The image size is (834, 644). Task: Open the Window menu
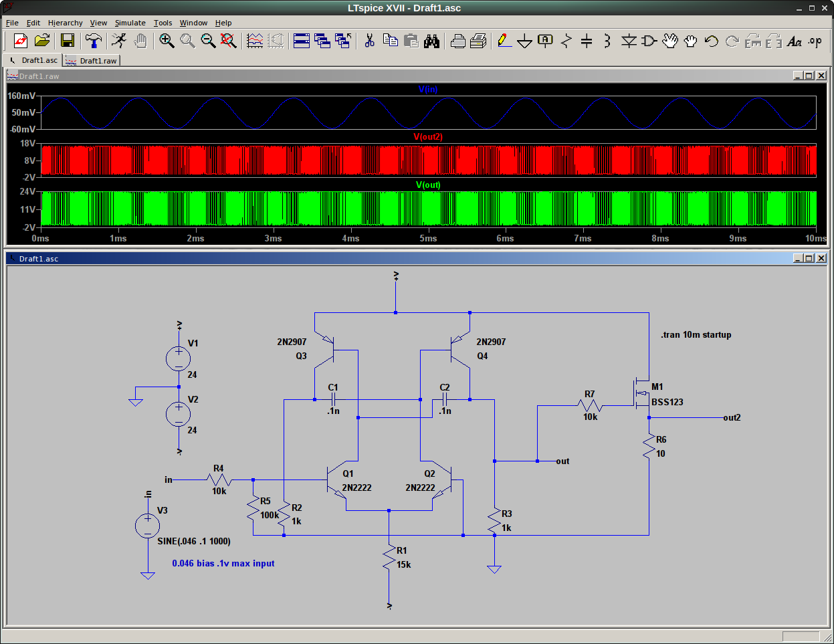click(193, 23)
